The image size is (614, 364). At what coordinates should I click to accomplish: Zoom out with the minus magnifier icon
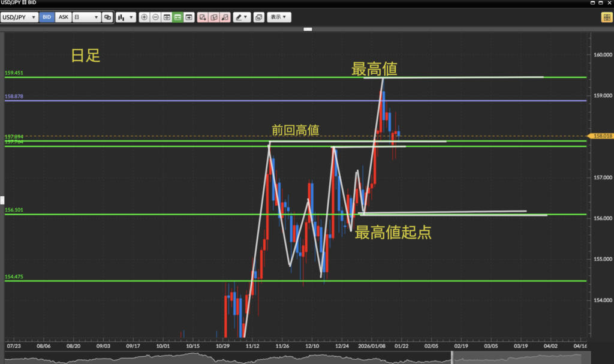coord(155,17)
